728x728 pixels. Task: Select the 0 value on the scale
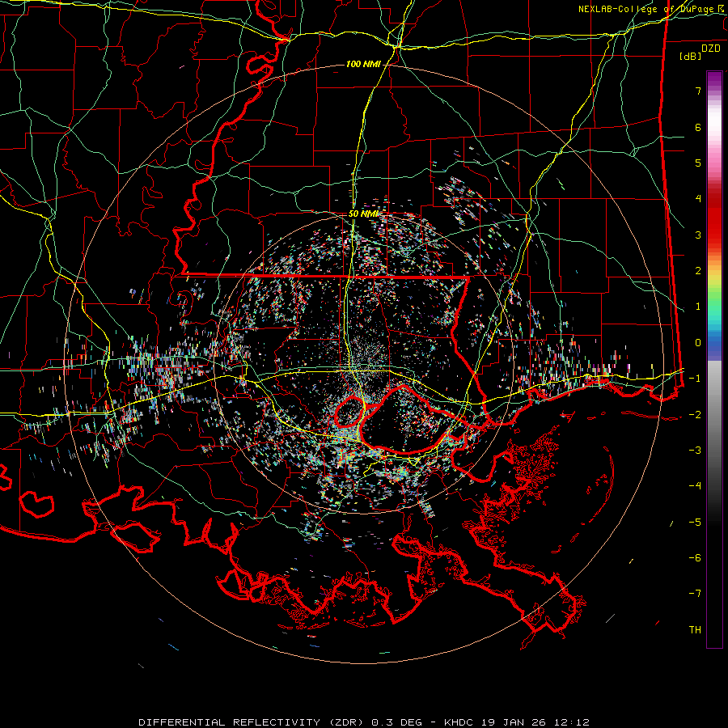pos(698,343)
